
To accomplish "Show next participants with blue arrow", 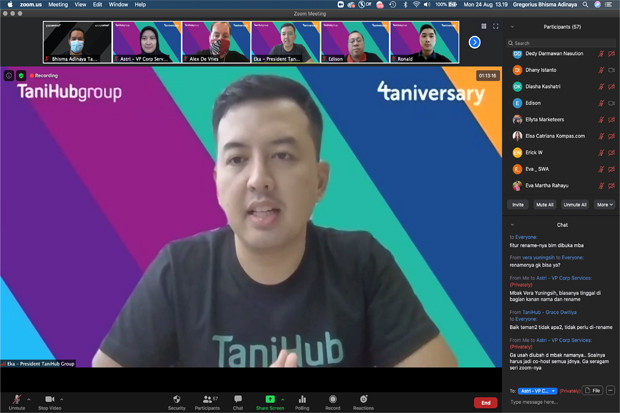I will click(474, 42).
